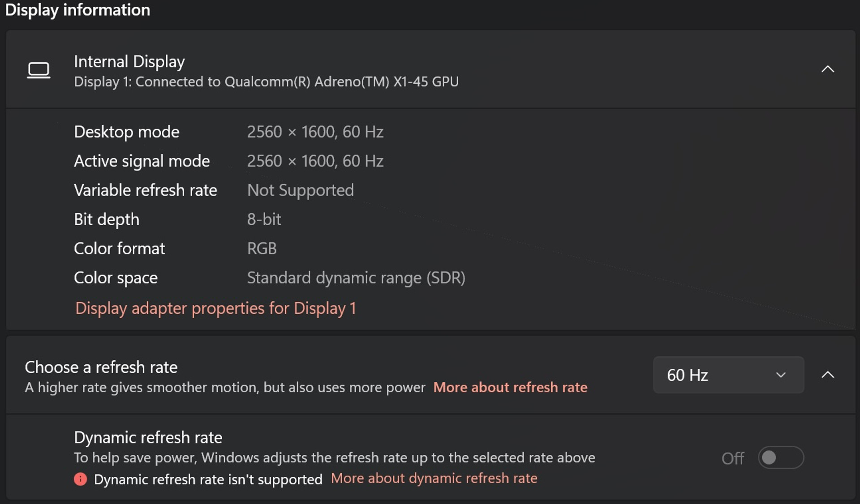Click the dropdown arrow in 60 Hz box

tap(781, 375)
